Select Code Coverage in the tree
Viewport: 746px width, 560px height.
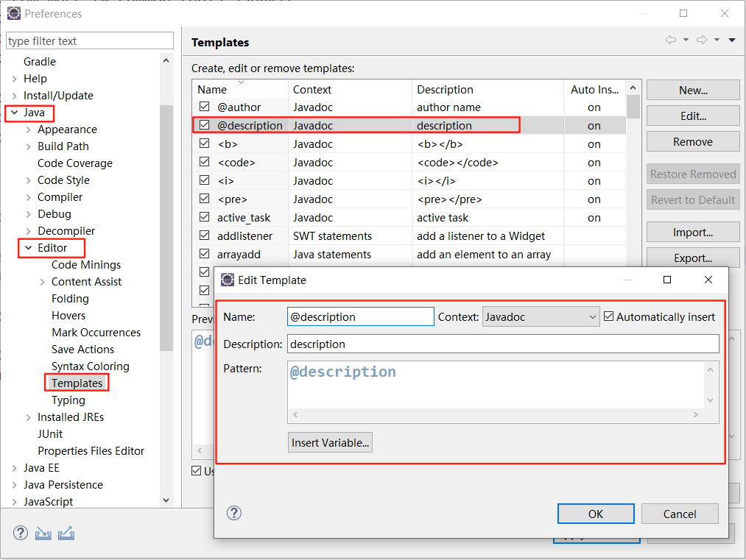75,163
